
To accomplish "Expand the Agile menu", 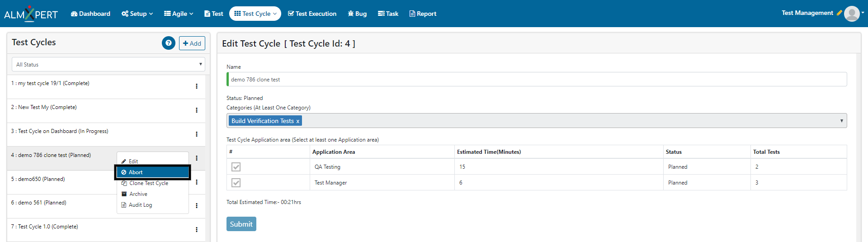I will [179, 14].
